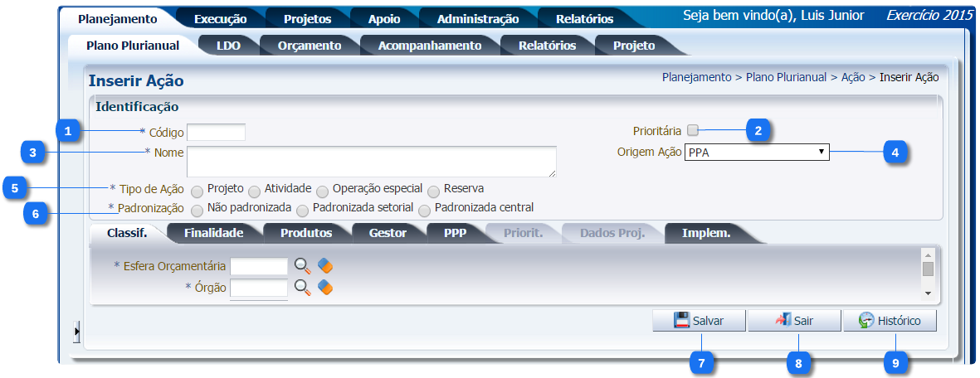Go to the Orçamento sub-tab
980x378 pixels.
[x=309, y=46]
